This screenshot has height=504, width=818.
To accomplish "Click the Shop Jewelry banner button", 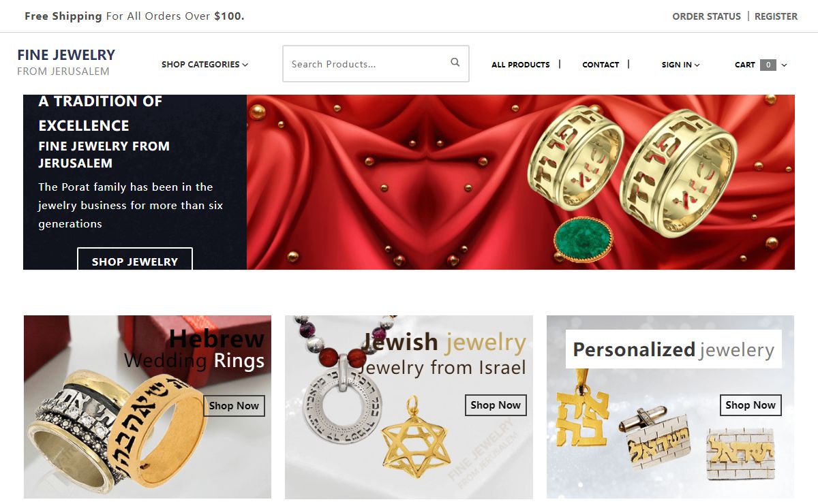I will click(x=135, y=259).
